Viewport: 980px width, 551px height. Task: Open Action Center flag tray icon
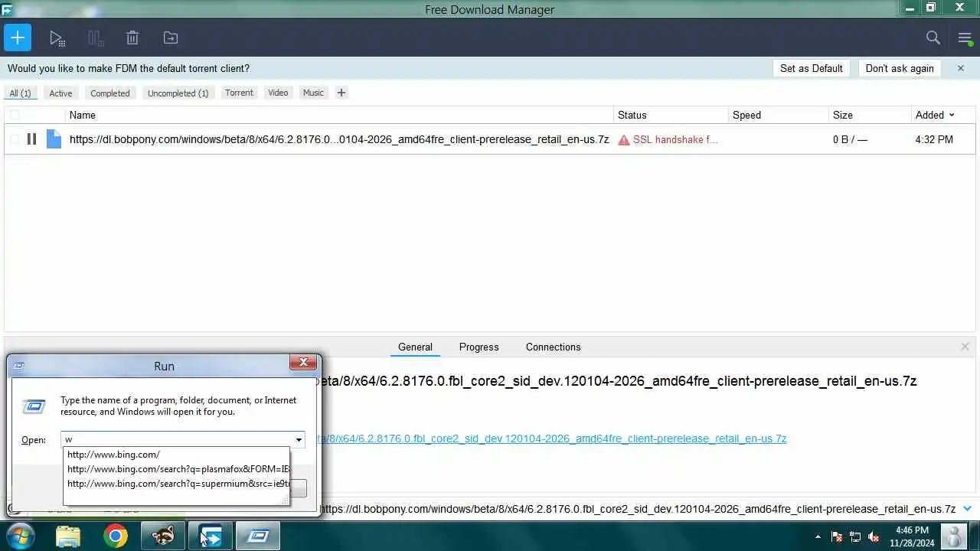tap(837, 536)
